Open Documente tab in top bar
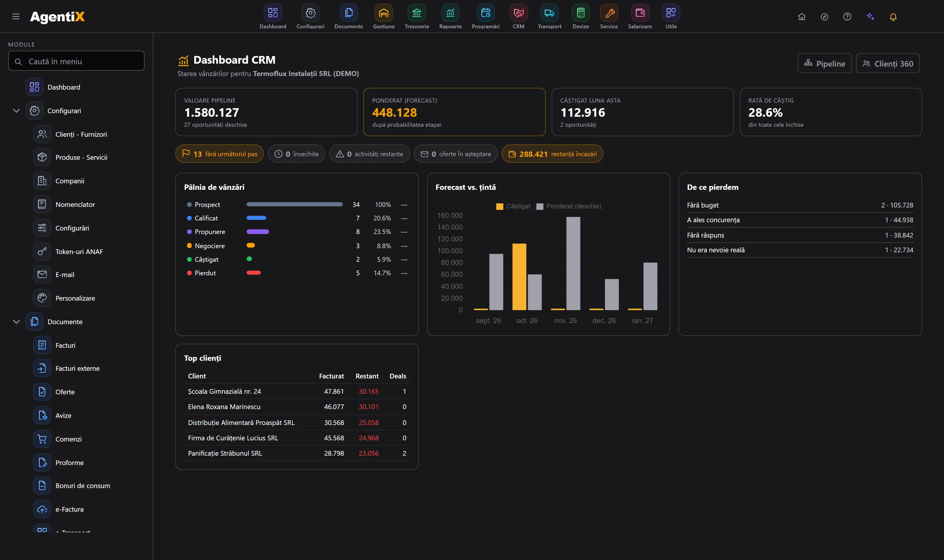 click(348, 17)
